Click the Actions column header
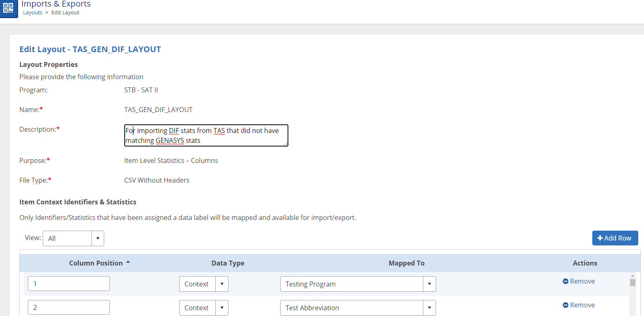This screenshot has width=644, height=316. click(x=585, y=263)
